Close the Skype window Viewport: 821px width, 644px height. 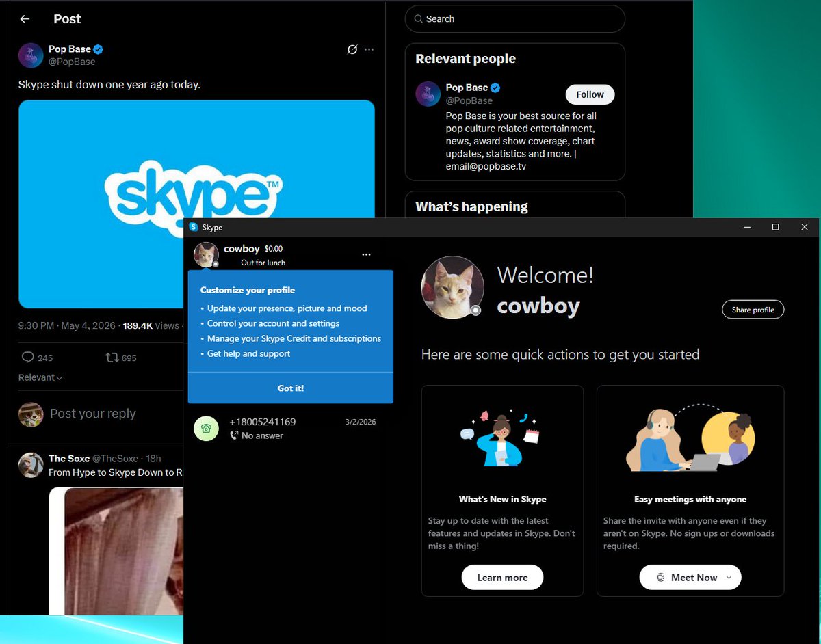tap(805, 227)
